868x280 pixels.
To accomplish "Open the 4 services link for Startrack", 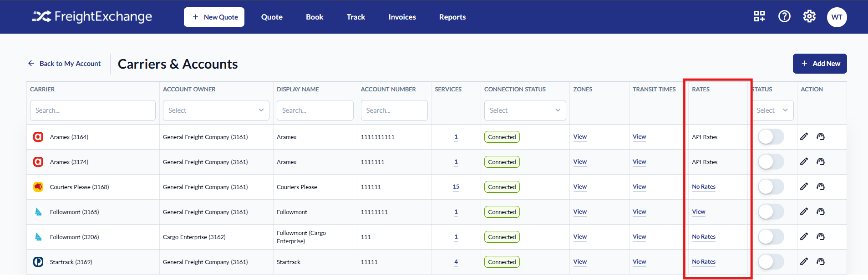I will point(456,262).
